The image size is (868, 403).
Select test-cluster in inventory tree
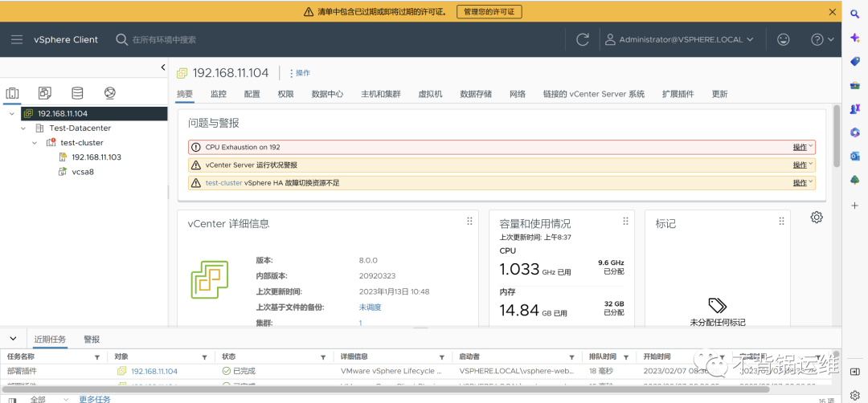pos(82,143)
